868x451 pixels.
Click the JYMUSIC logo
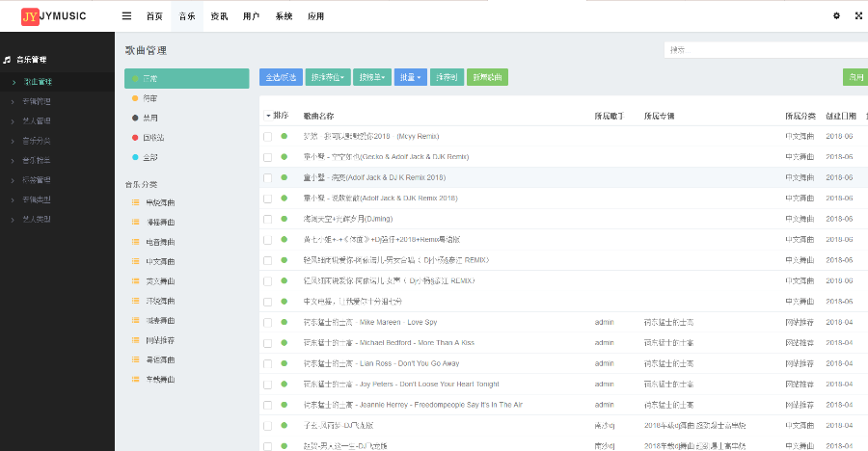tap(54, 16)
